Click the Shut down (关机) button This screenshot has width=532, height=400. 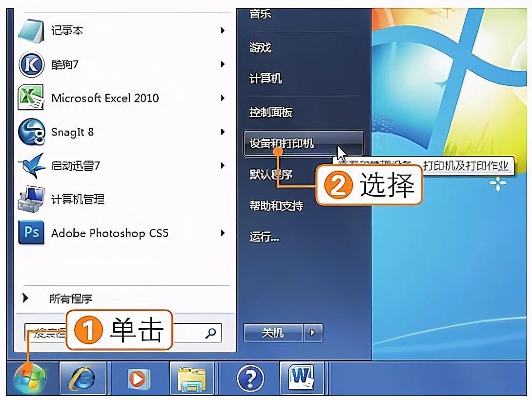pyautogui.click(x=273, y=333)
